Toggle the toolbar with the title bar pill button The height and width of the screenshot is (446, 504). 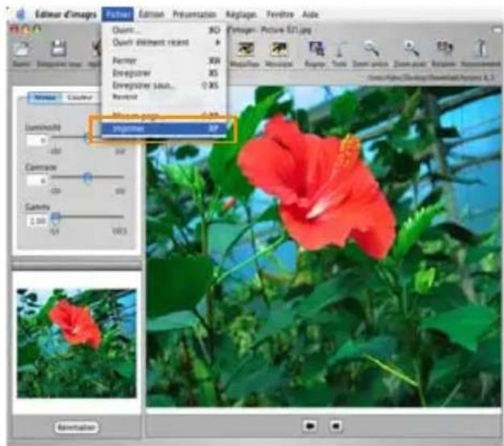point(497,30)
